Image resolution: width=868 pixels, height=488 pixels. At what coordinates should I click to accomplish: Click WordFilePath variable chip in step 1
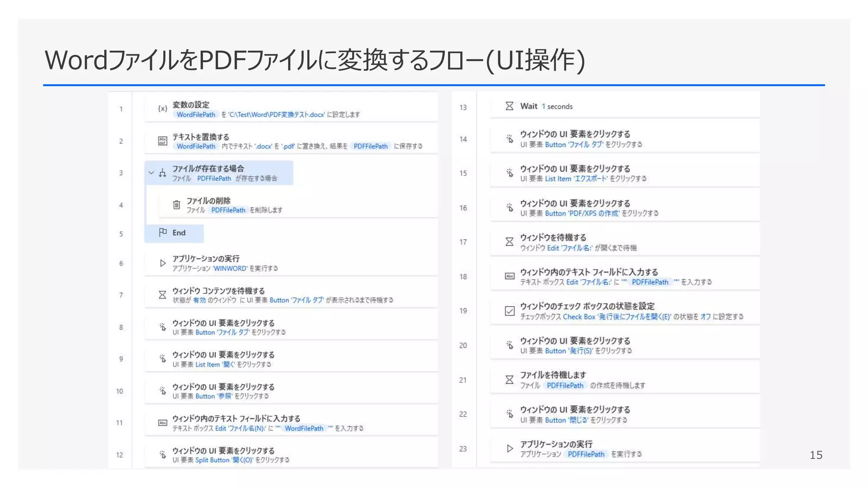pos(196,115)
